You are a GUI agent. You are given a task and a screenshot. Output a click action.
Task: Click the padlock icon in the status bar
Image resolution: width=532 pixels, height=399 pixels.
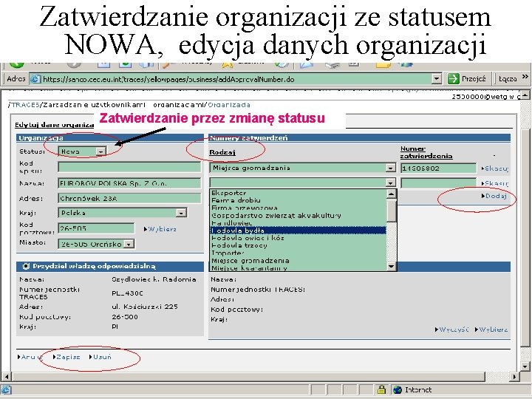click(381, 389)
